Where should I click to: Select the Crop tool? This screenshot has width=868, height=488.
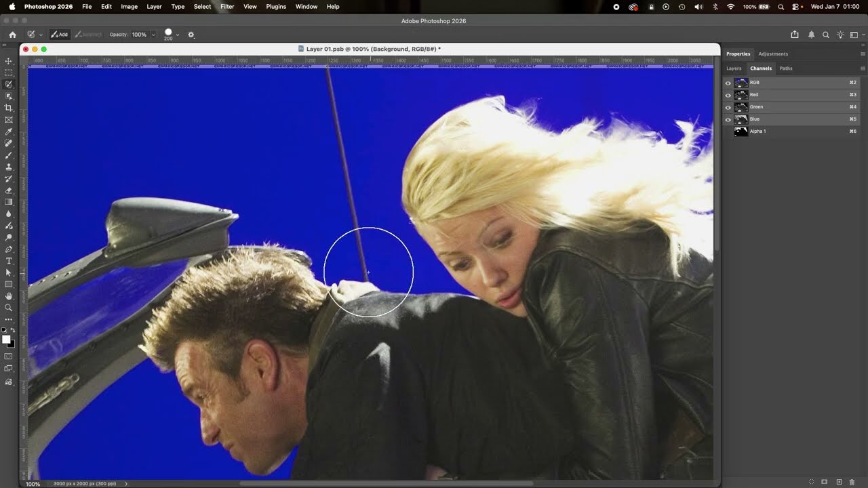[9, 108]
